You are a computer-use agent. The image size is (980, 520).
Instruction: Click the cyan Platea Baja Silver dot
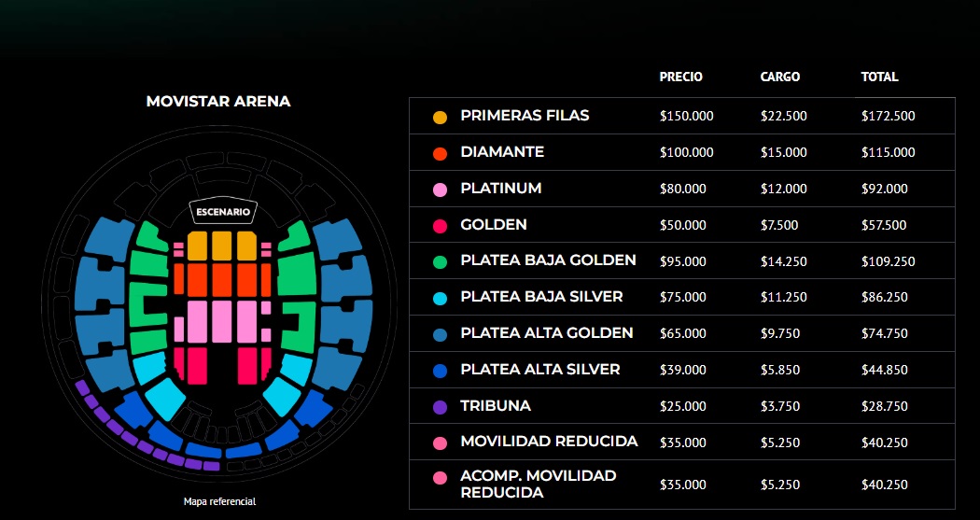tap(441, 299)
